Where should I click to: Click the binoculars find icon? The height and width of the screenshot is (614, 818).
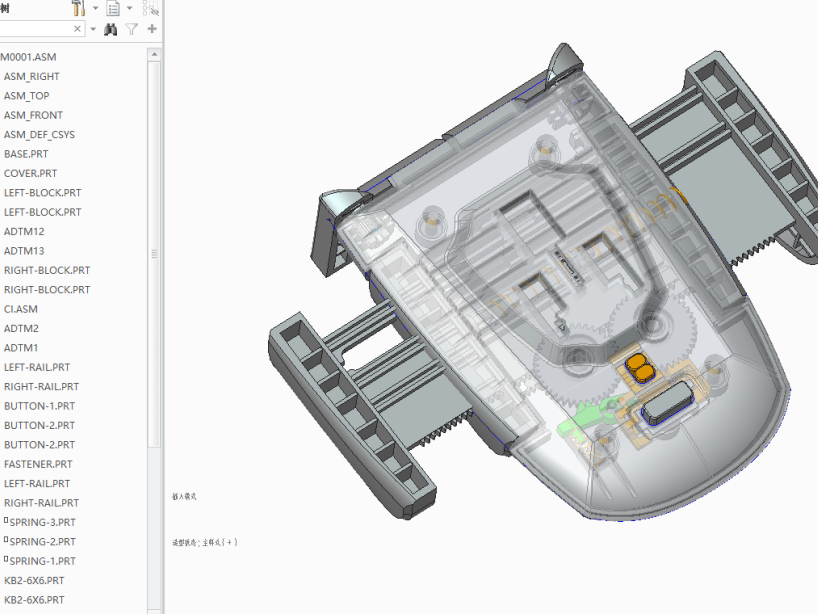click(111, 30)
